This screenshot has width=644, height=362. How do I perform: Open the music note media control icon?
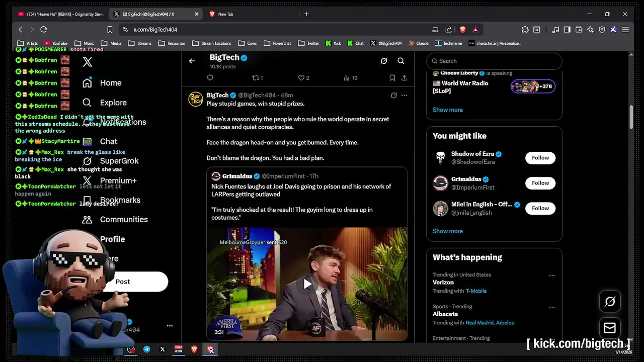pyautogui.click(x=555, y=30)
